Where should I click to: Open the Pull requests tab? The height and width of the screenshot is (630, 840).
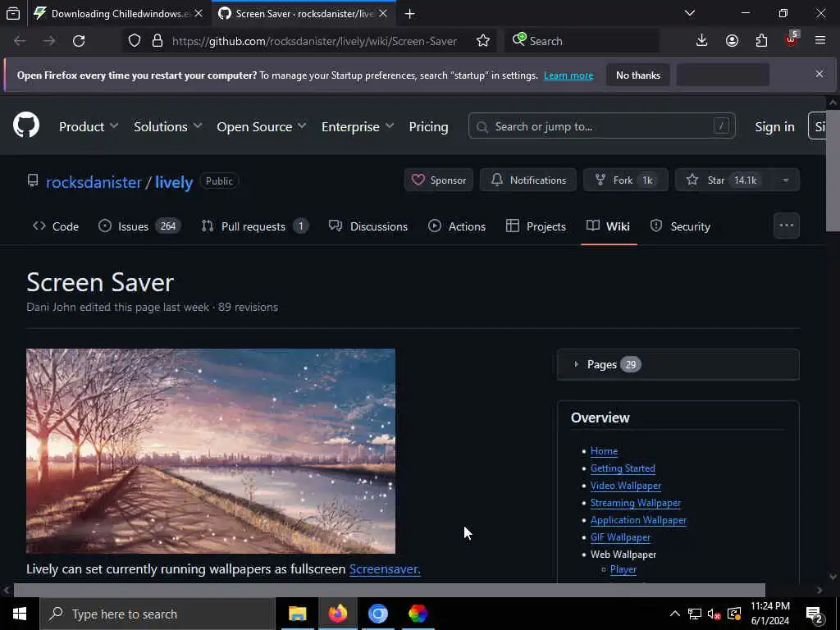254,226
